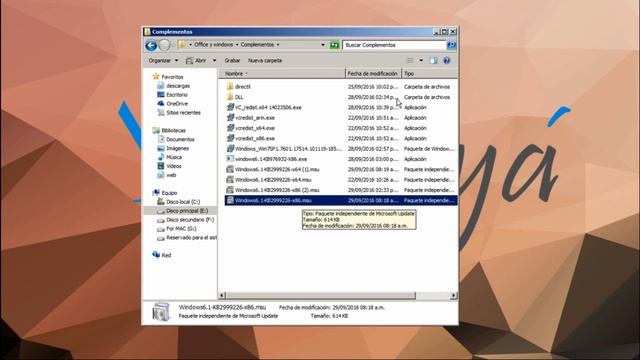Open Disco local (C:) drive
The height and width of the screenshot is (360, 640).
click(183, 202)
